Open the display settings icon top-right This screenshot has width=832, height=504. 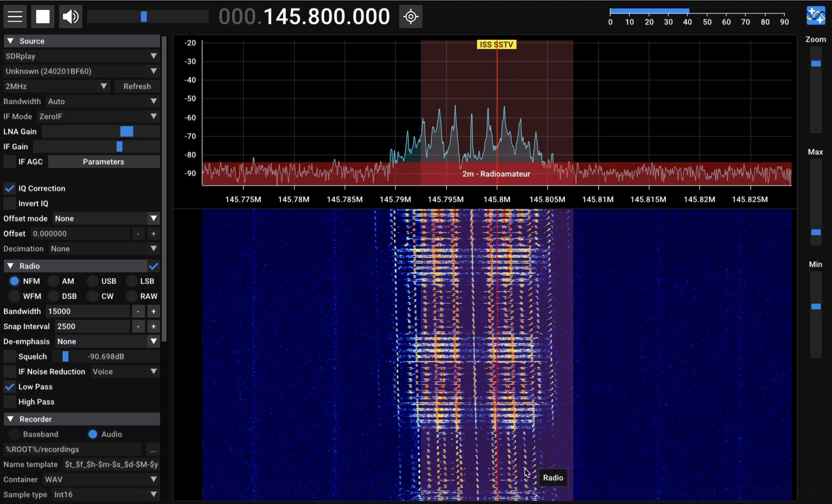815,15
